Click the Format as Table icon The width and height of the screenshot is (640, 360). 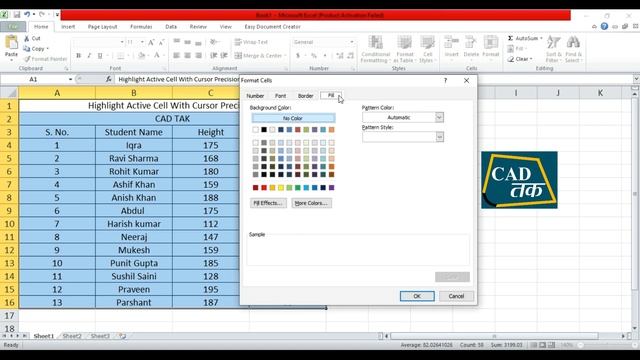[404, 42]
